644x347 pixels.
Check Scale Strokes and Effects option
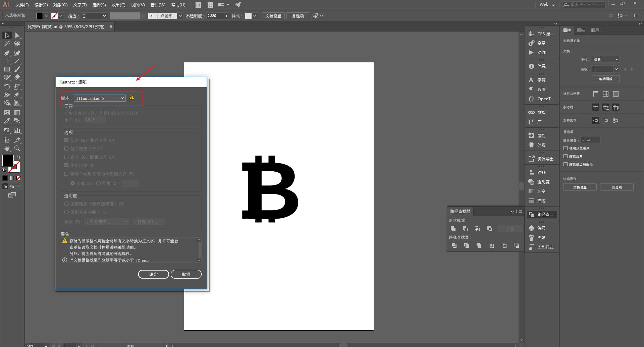(x=566, y=164)
